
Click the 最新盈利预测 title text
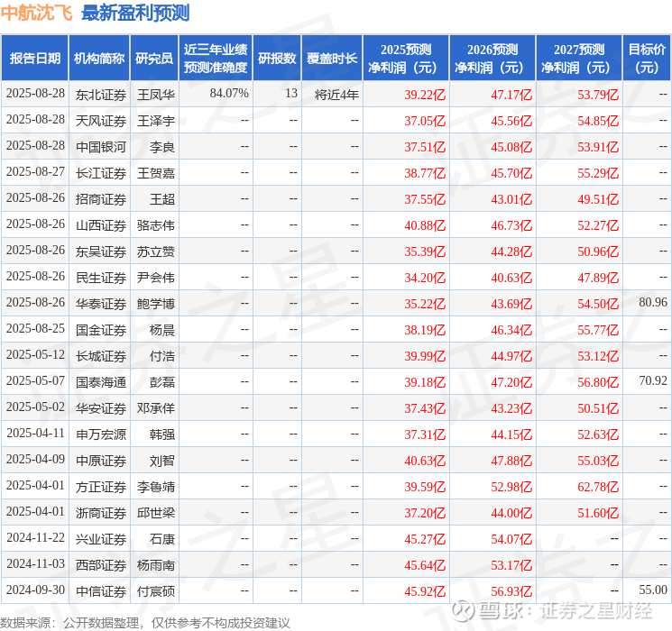[x=135, y=13]
